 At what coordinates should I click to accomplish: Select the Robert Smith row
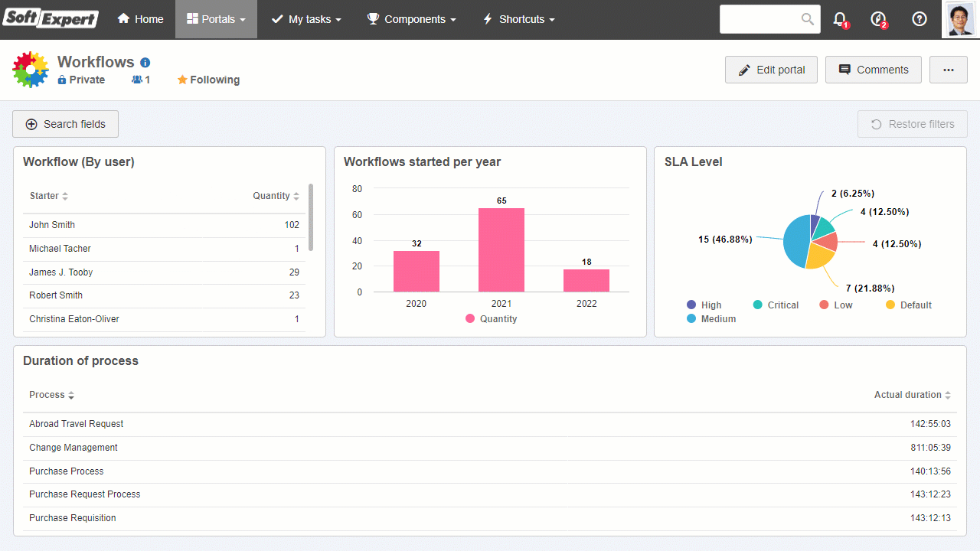click(x=164, y=295)
